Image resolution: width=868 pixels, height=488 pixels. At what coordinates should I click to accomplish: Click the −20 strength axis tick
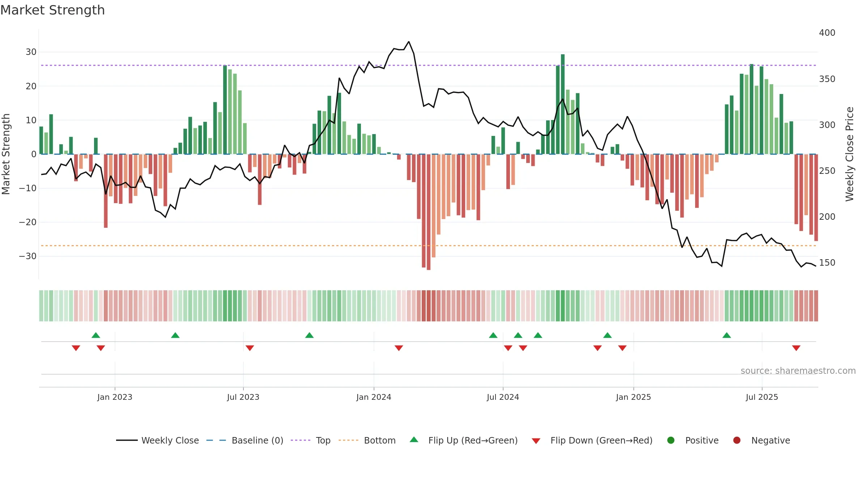click(x=28, y=222)
